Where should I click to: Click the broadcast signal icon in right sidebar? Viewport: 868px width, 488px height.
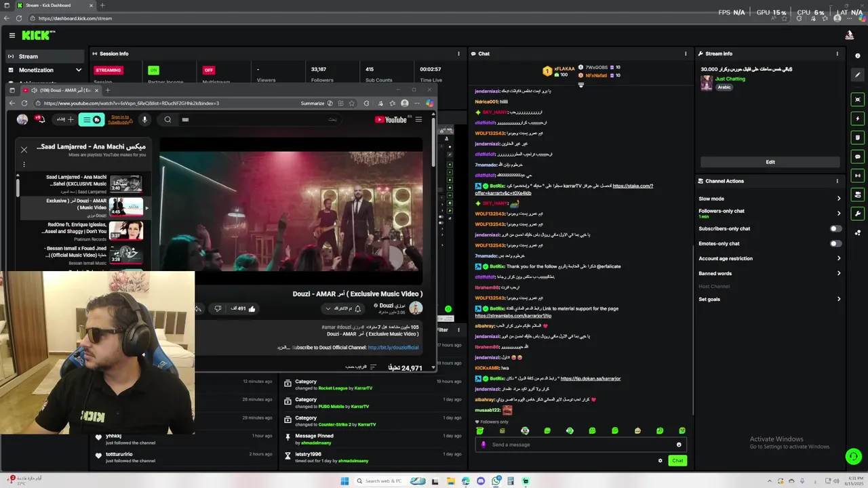858,176
